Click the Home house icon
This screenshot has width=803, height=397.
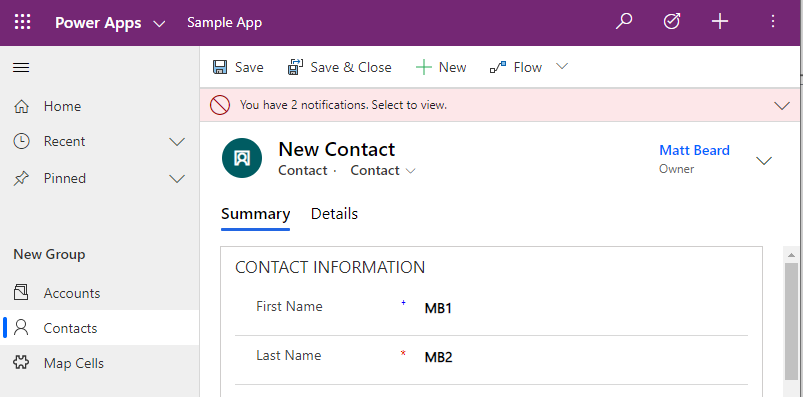coord(21,106)
